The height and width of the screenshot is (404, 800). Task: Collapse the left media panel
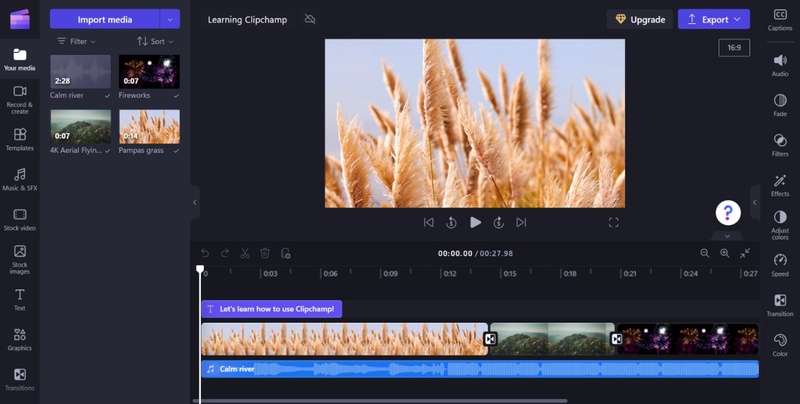click(x=194, y=202)
